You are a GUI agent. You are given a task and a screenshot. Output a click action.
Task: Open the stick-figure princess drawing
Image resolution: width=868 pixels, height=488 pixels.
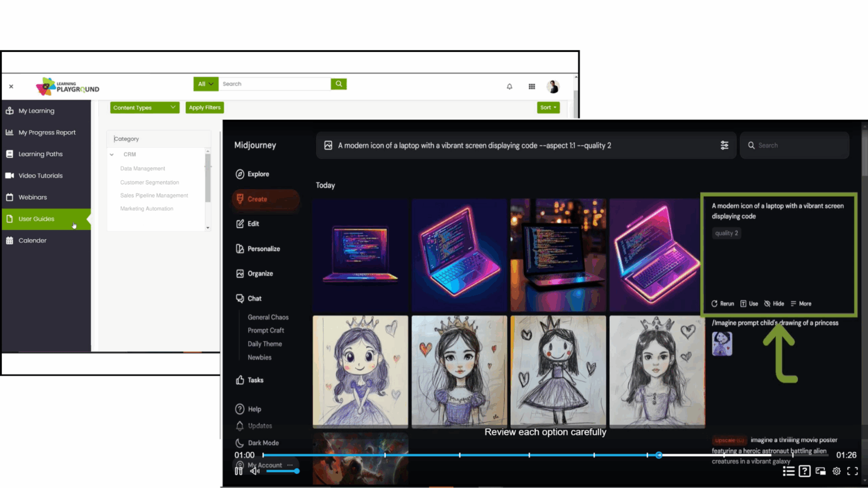pyautogui.click(x=558, y=371)
